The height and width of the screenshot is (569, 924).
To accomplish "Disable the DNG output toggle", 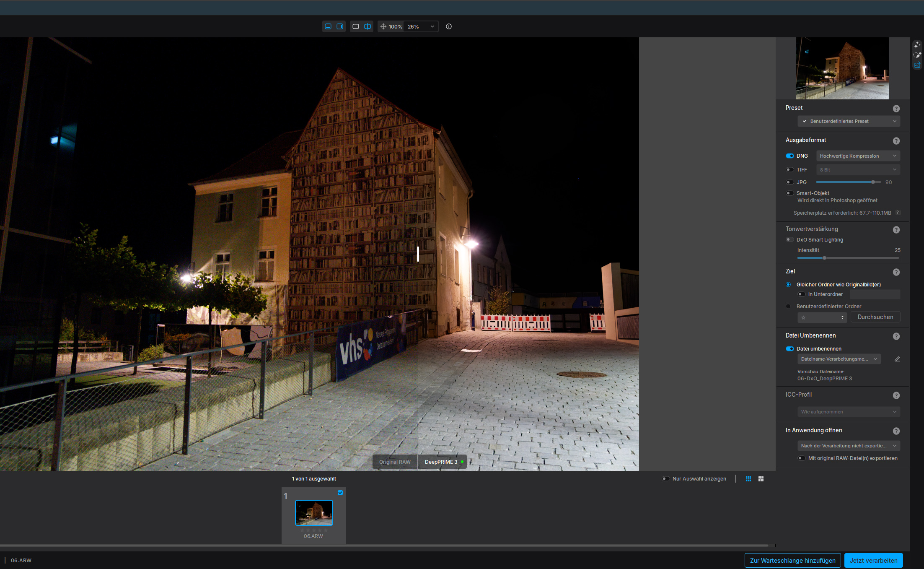I will pyautogui.click(x=790, y=156).
